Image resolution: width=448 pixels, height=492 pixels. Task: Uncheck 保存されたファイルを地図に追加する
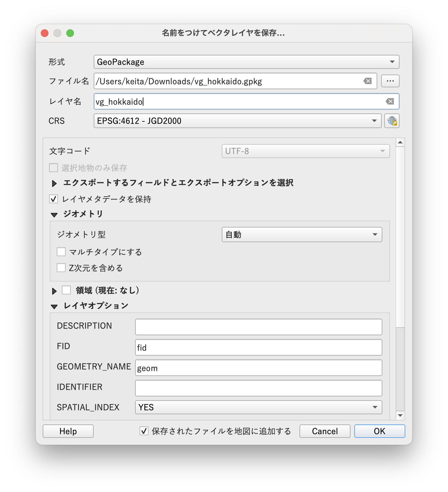[x=143, y=431]
